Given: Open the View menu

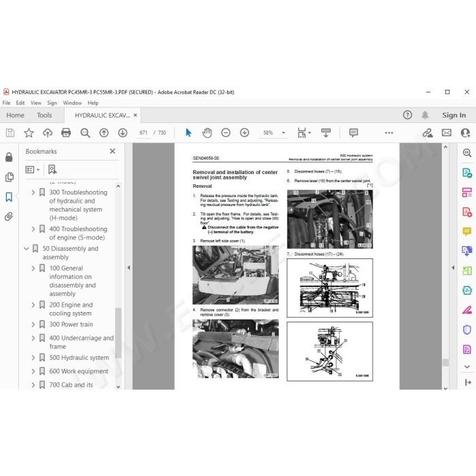Looking at the screenshot, I should [36, 103].
